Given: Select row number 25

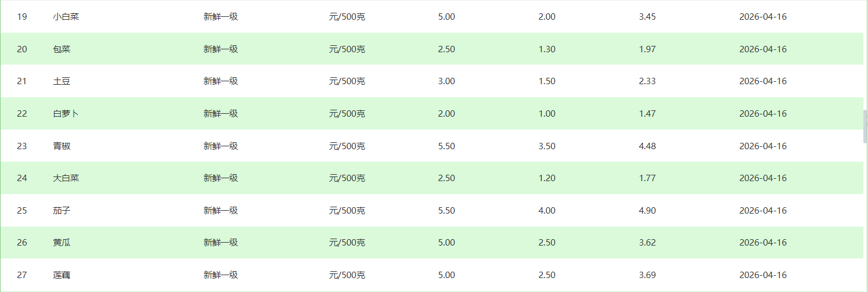Looking at the screenshot, I should click(x=22, y=211).
